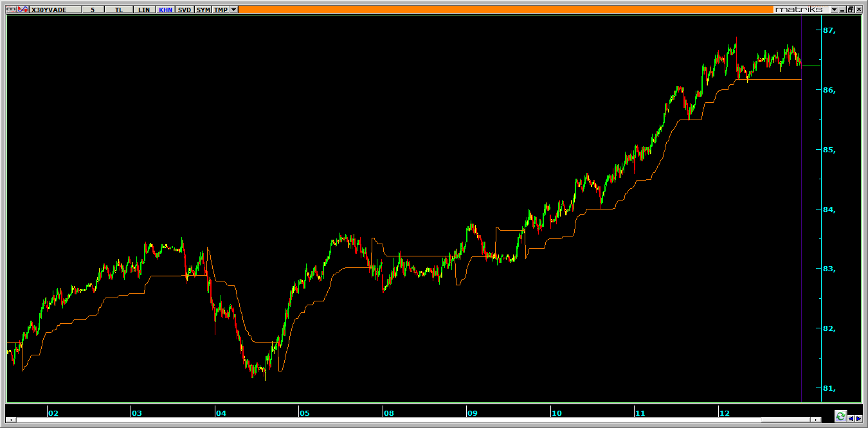
Task: Click the SYM toolbar button
Action: pos(203,10)
